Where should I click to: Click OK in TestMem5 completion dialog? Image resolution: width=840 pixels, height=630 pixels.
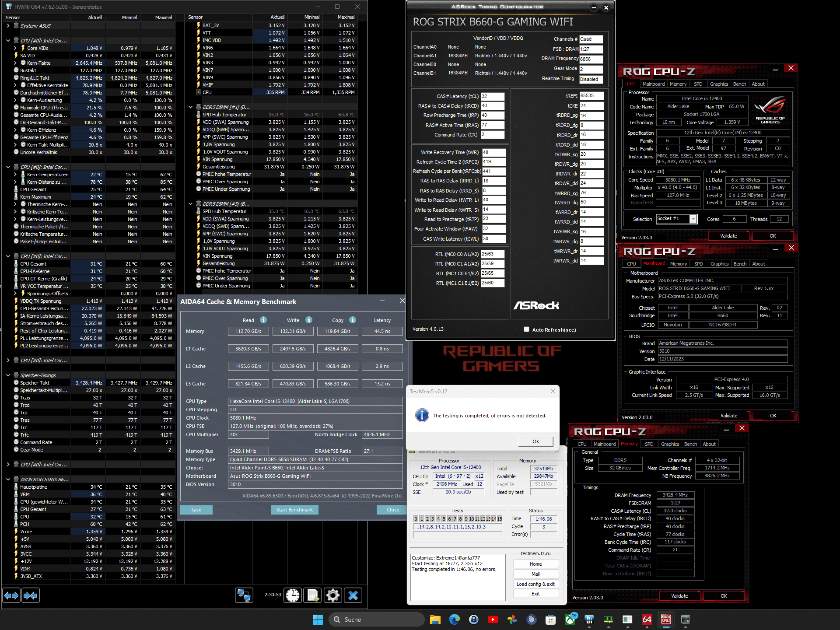pyautogui.click(x=535, y=441)
